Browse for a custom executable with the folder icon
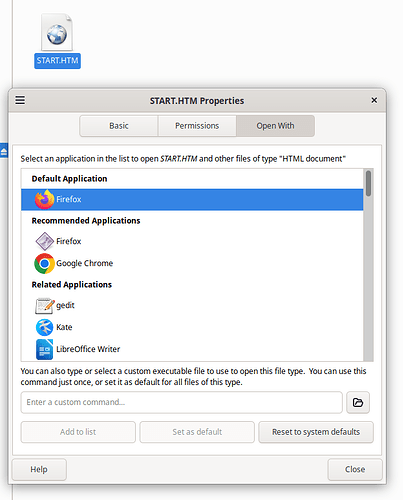The width and height of the screenshot is (403, 500). pos(358,402)
